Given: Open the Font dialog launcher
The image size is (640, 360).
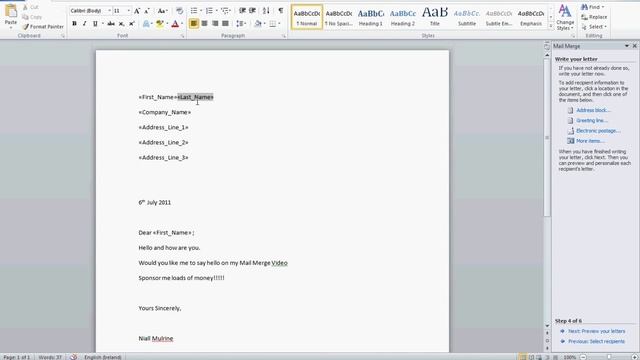Looking at the screenshot, I should (x=182, y=36).
